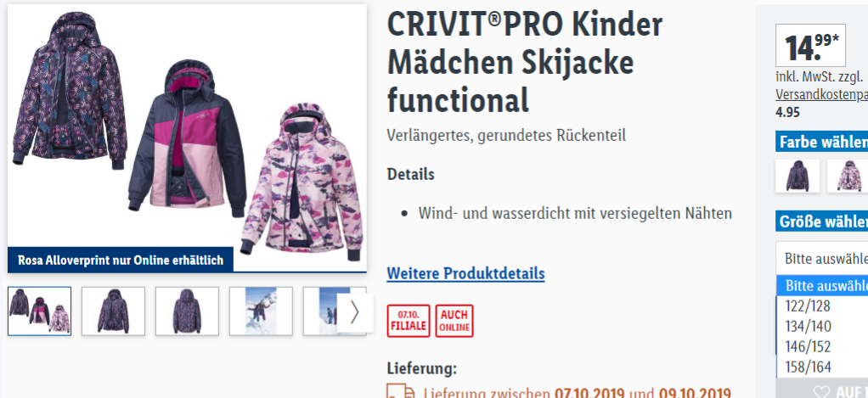Pick size 134/140 from the list
The height and width of the screenshot is (398, 868).
click(x=822, y=326)
